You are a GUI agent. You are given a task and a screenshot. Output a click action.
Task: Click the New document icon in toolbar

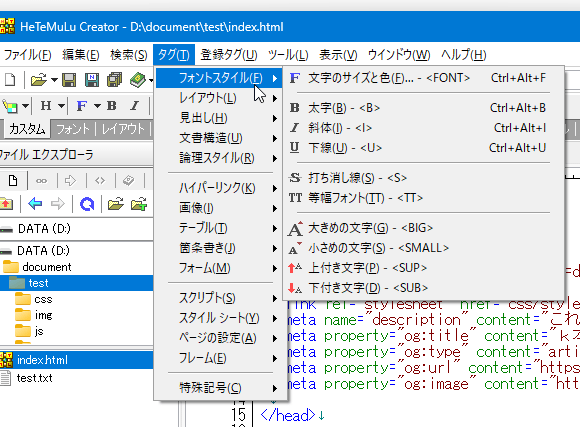pos(10,80)
